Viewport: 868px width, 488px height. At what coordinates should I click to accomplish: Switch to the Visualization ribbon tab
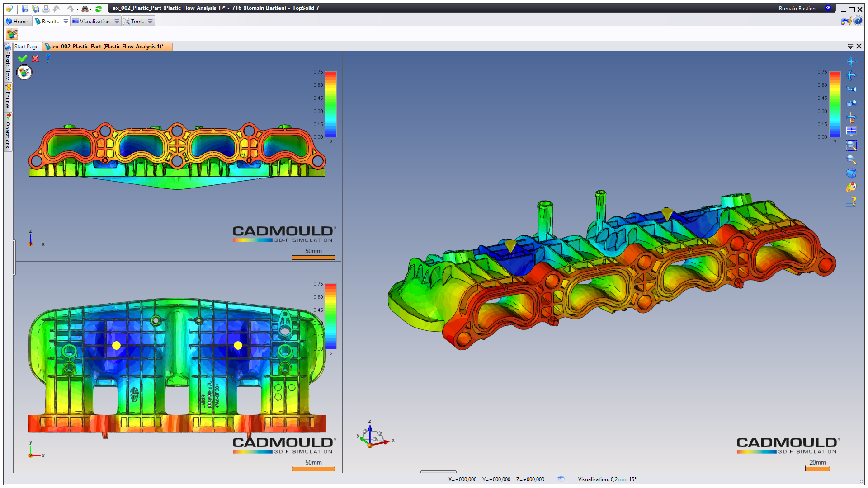94,21
